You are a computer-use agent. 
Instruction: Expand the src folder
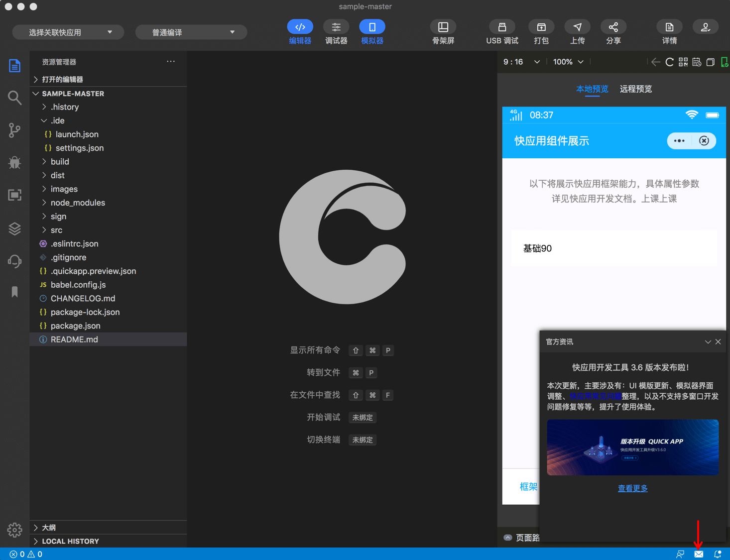[56, 229]
